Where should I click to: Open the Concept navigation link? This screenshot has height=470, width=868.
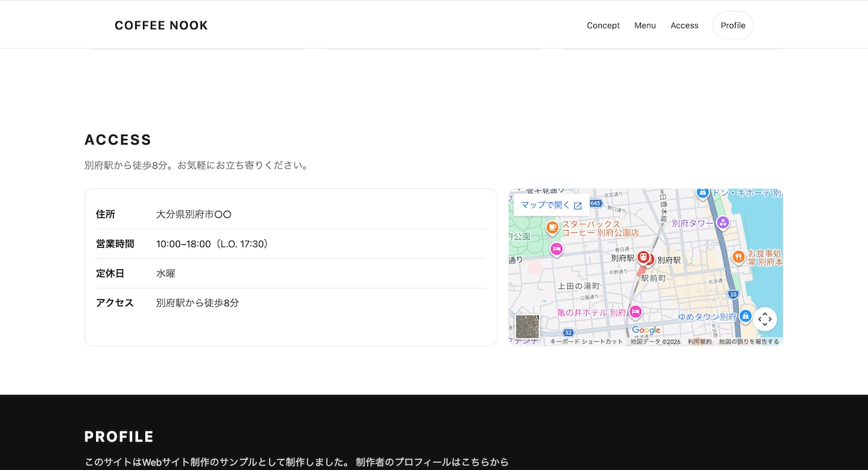point(603,26)
